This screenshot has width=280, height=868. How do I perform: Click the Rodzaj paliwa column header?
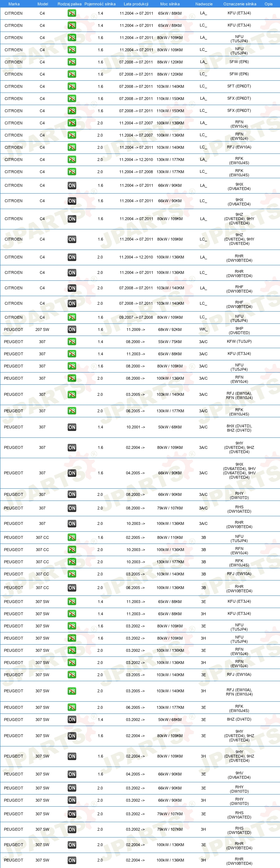(69, 4)
